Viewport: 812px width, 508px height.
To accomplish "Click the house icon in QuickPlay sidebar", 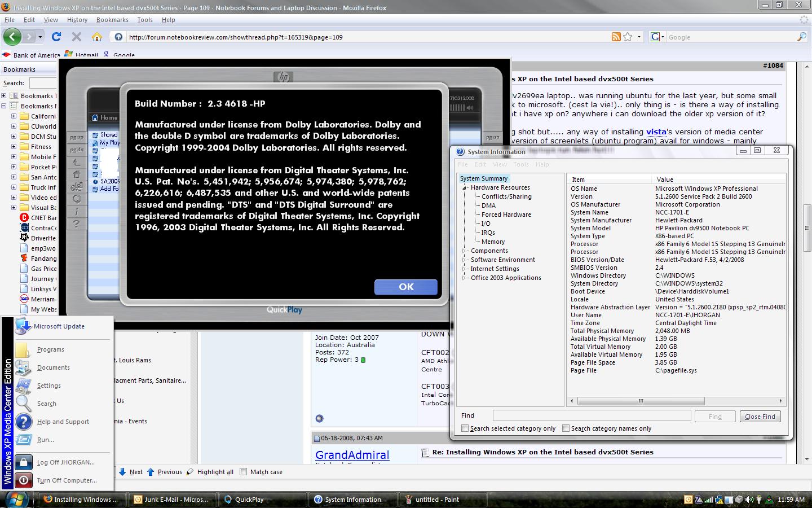I will (x=77, y=174).
